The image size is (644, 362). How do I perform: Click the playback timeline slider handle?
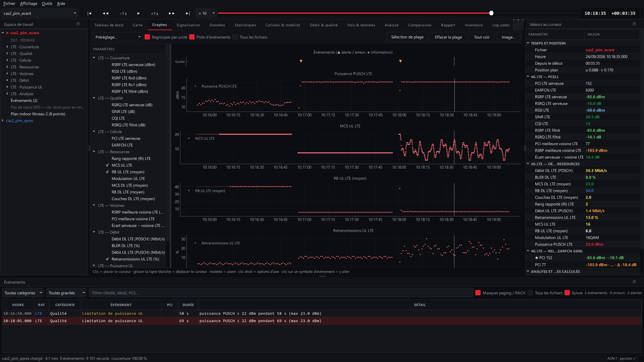(x=491, y=13)
